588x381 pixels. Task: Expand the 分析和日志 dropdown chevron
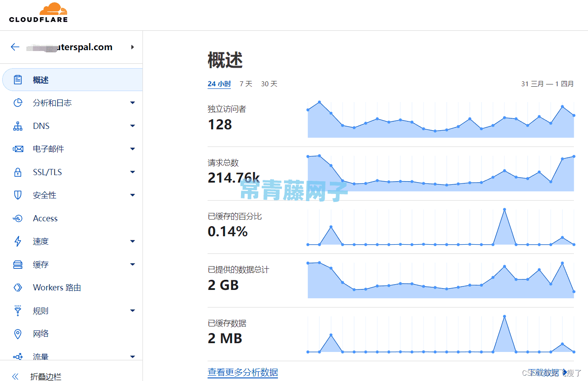pos(132,103)
